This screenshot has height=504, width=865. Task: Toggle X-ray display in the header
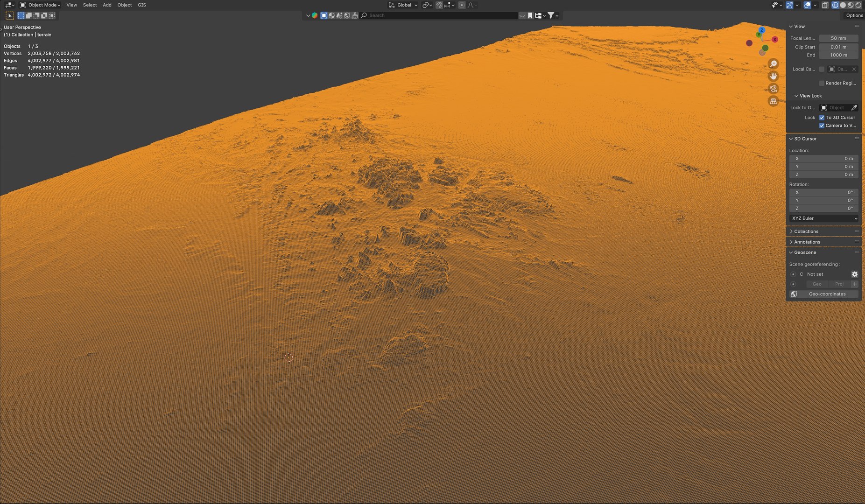tap(825, 5)
